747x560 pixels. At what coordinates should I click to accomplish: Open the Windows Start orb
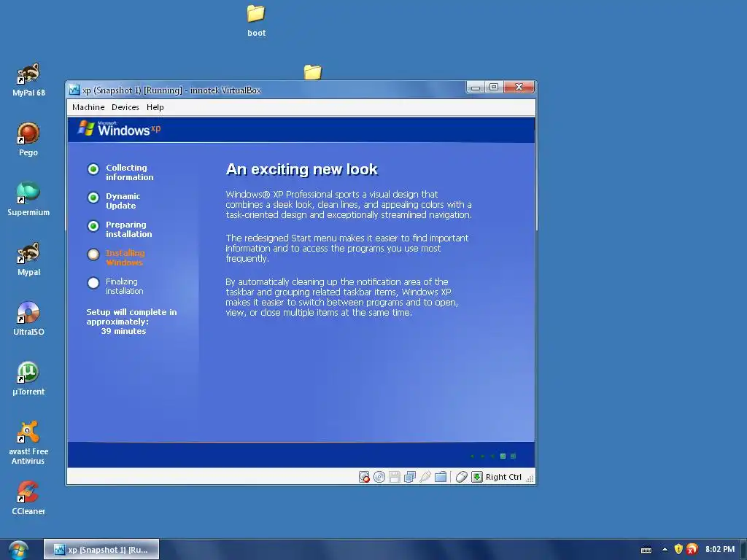[18, 550]
